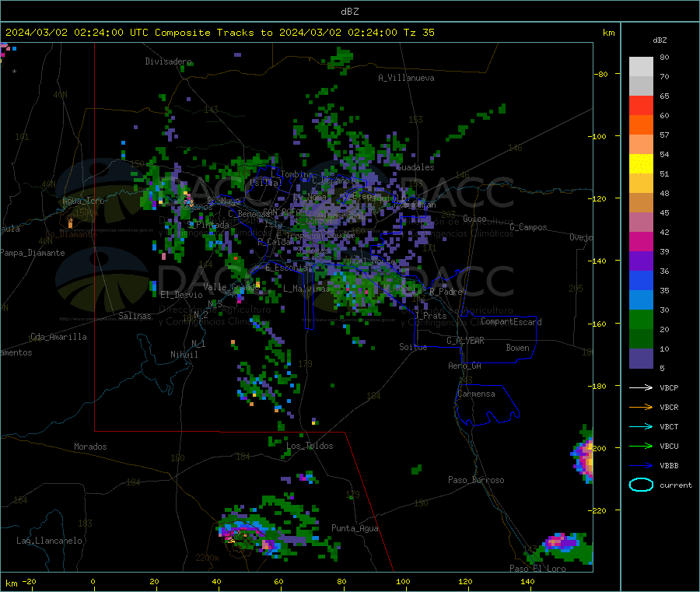Click the 'Nihuil' map label
The height and width of the screenshot is (592, 700).
[184, 355]
